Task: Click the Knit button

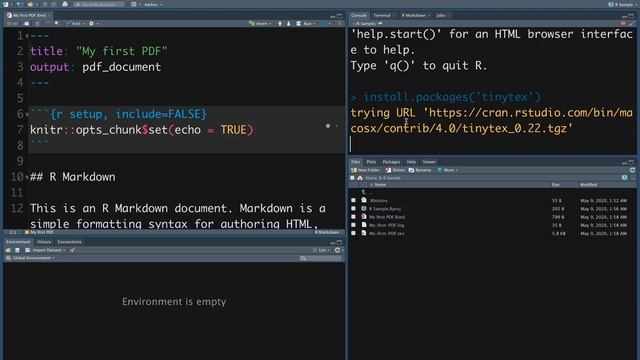Action: [73, 24]
